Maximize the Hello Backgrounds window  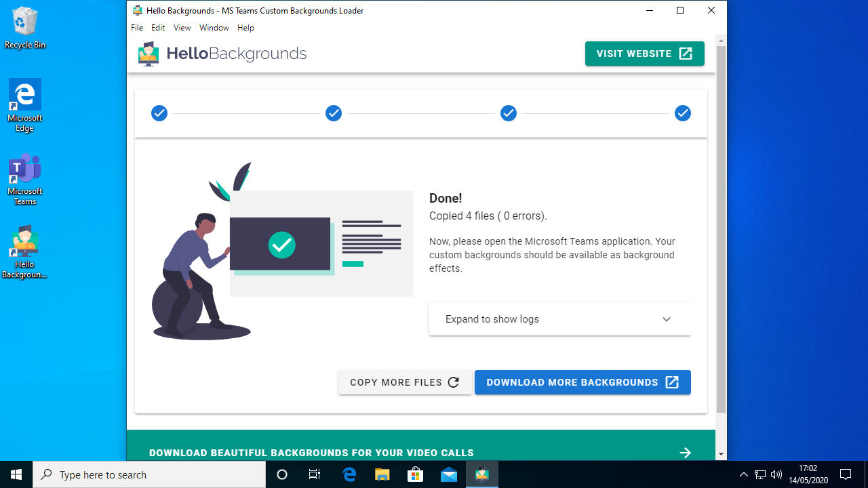click(x=680, y=10)
